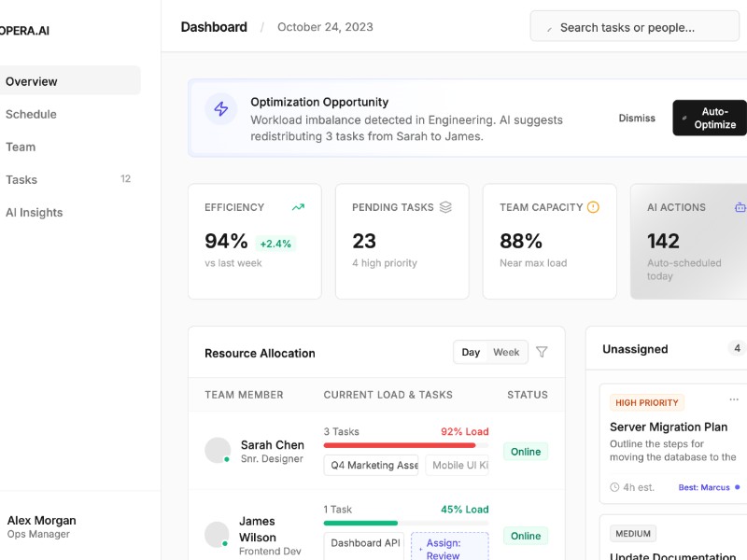Click the Auto-Optimize button
747x560 pixels.
tap(709, 118)
